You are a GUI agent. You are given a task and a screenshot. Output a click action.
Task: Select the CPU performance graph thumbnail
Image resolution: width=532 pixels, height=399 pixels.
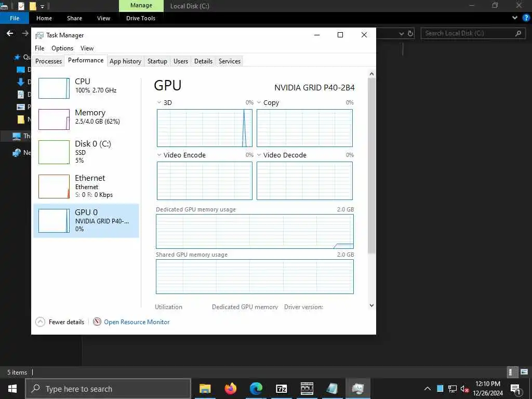[54, 88]
